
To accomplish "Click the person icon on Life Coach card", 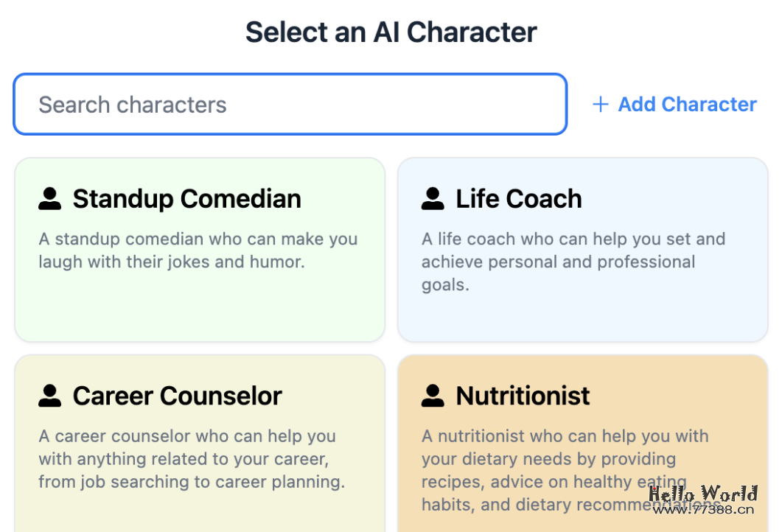I will [x=433, y=197].
